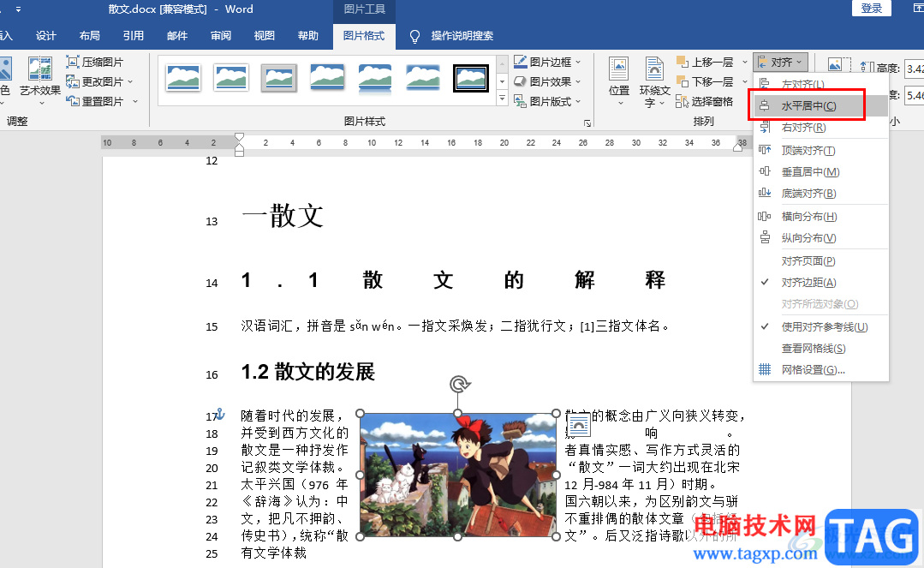Screen dimensions: 924x568
Task: Switch to the 布局 layout tab
Action: point(90,36)
